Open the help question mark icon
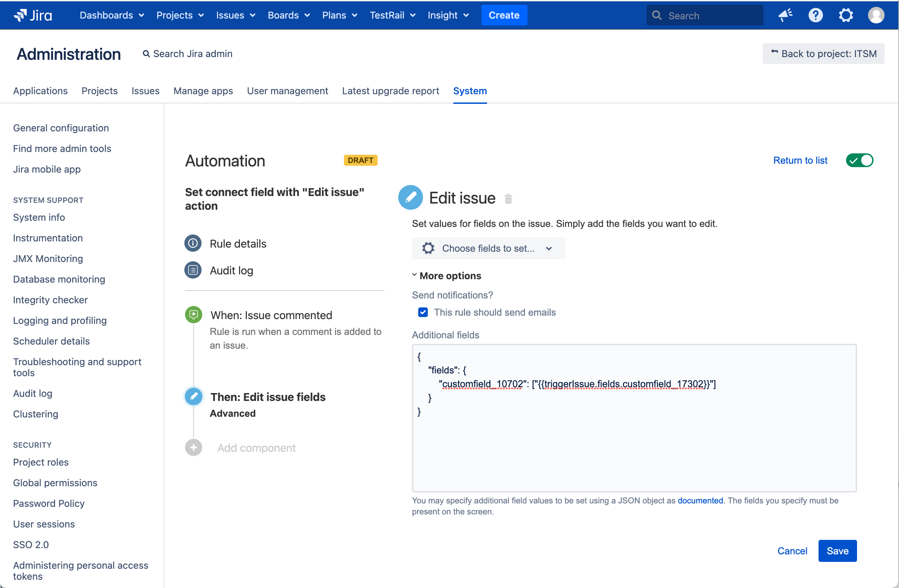 coord(815,15)
